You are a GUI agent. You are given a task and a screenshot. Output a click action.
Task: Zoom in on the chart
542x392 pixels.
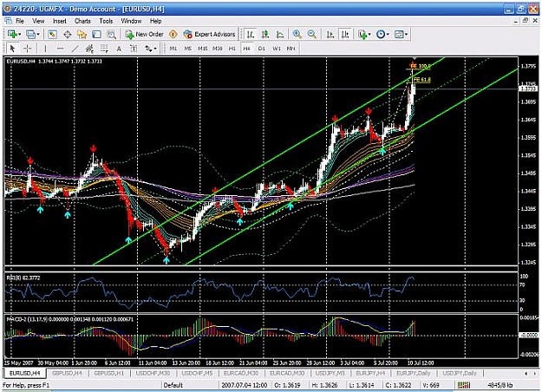pos(297,34)
